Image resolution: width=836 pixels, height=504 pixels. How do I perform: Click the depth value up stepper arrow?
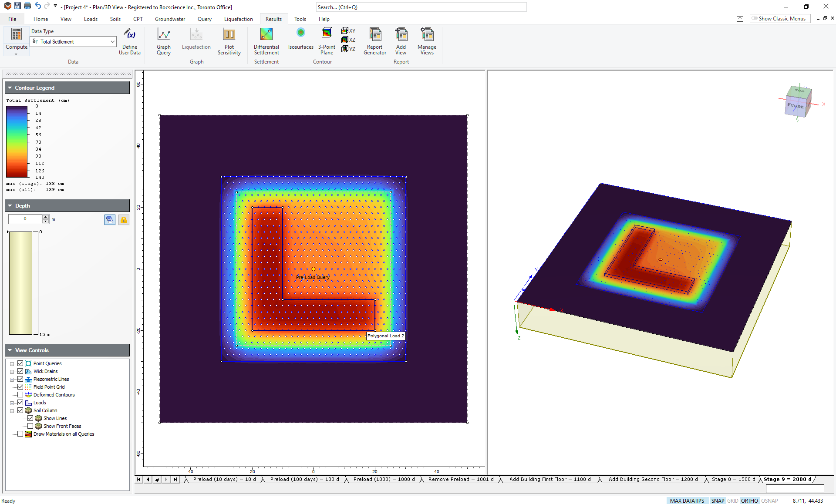(x=46, y=217)
